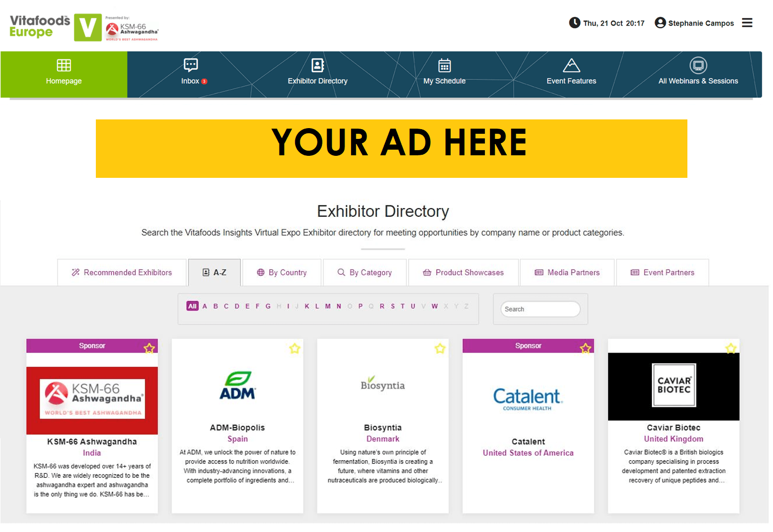Click the KSM-66 Ashwagandha header sponsor logo
Image resolution: width=773 pixels, height=532 pixels.
(x=132, y=29)
